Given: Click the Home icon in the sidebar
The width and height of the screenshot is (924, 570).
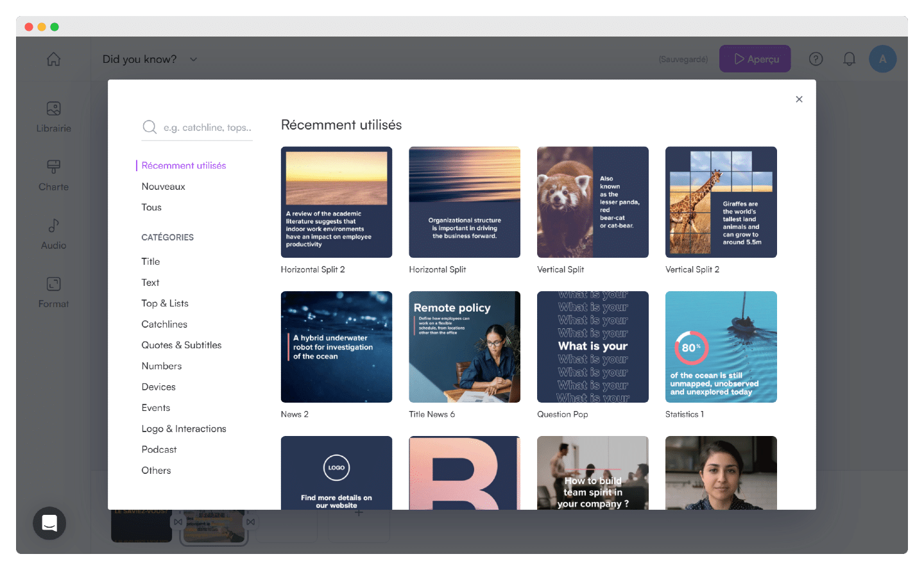Looking at the screenshot, I should pyautogui.click(x=54, y=59).
